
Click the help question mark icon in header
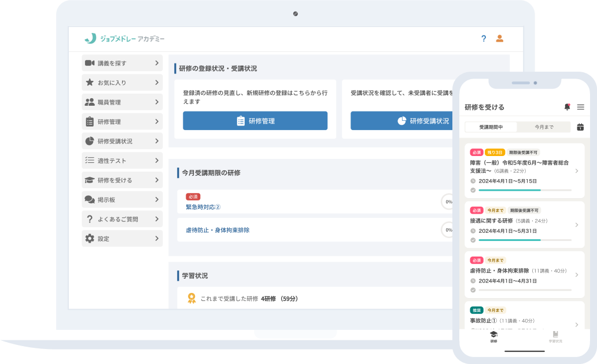pyautogui.click(x=484, y=39)
